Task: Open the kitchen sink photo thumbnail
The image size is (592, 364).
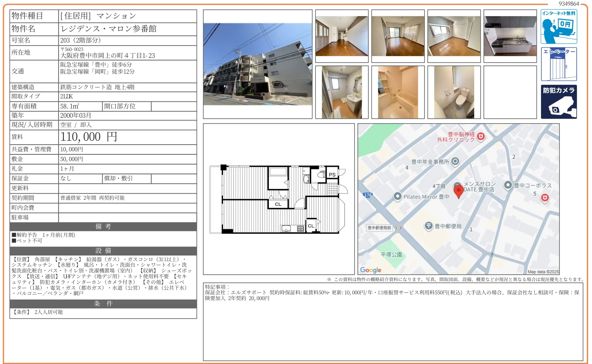Action: click(510, 36)
